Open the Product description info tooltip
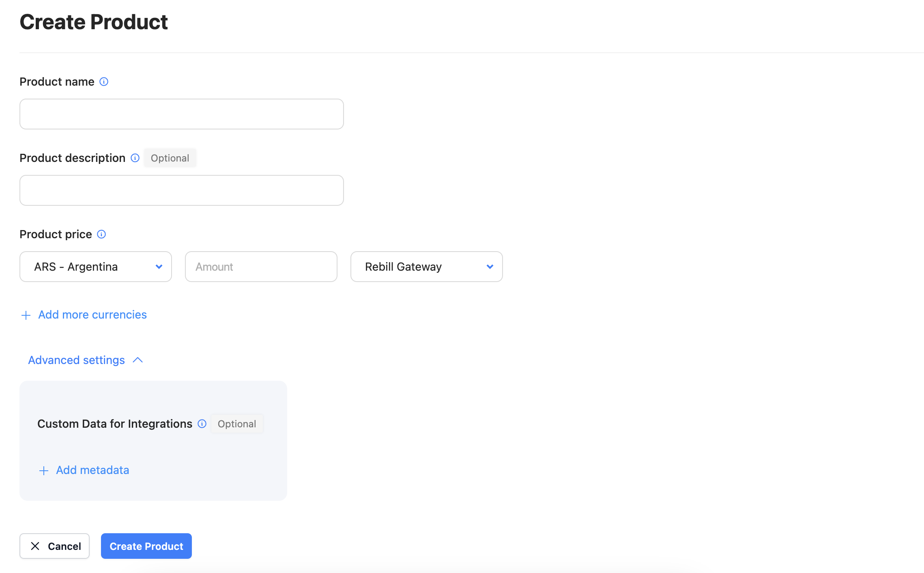 (x=135, y=158)
